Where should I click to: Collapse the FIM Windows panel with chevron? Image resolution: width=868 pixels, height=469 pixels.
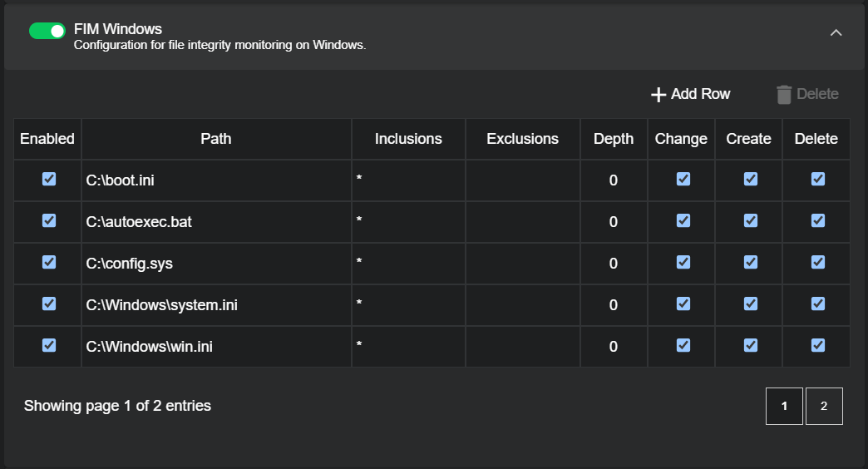coord(836,33)
